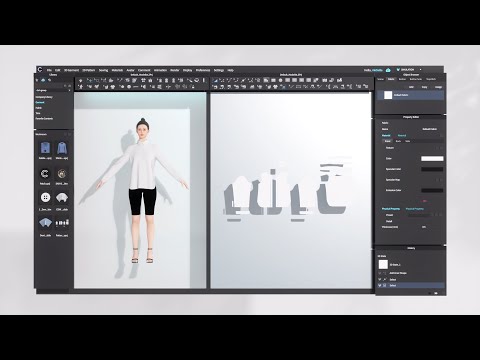Select the Back material tab
Image resolution: width=480 pixels, height=360 pixels.
pos(398,141)
